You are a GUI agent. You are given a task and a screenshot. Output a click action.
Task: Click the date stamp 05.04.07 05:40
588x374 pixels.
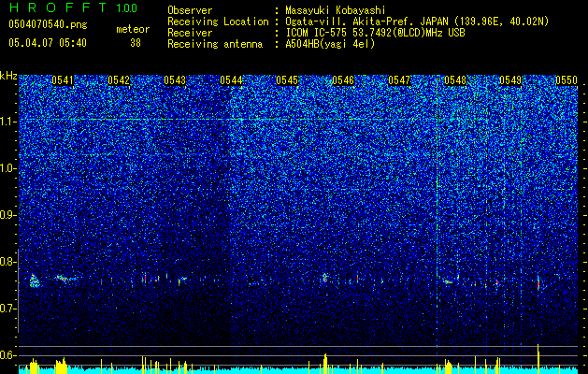(48, 43)
